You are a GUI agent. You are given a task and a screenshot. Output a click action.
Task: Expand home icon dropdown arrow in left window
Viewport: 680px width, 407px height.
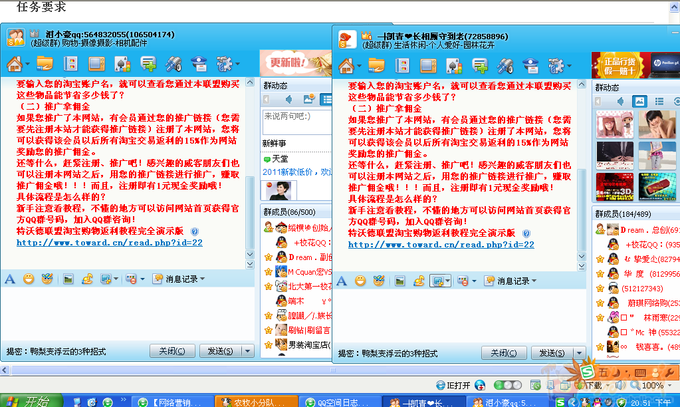click(x=27, y=64)
